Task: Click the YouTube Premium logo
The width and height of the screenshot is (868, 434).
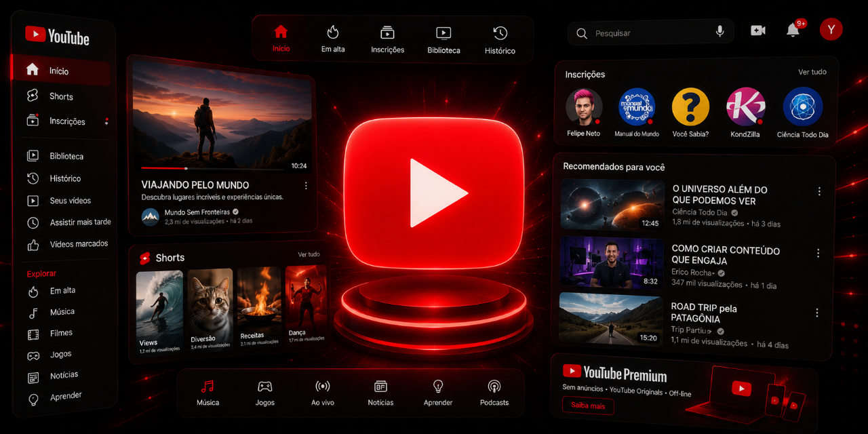Action: point(615,373)
